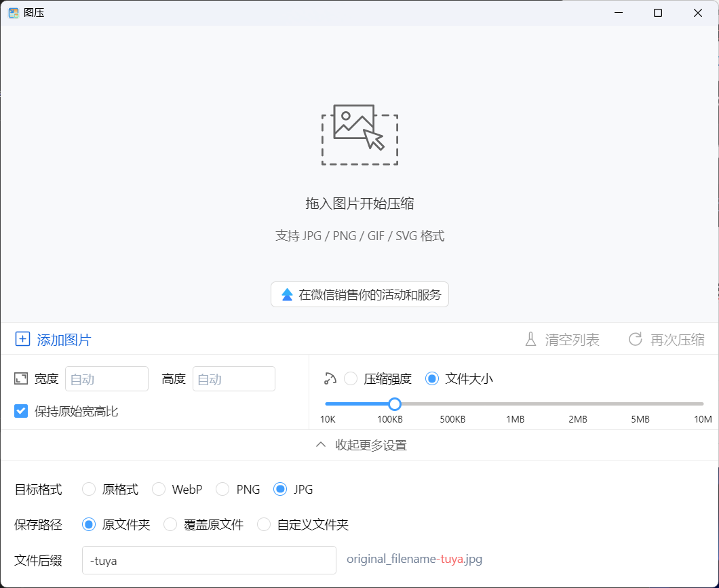
Task: Close the 图压 window
Action: (x=698, y=13)
